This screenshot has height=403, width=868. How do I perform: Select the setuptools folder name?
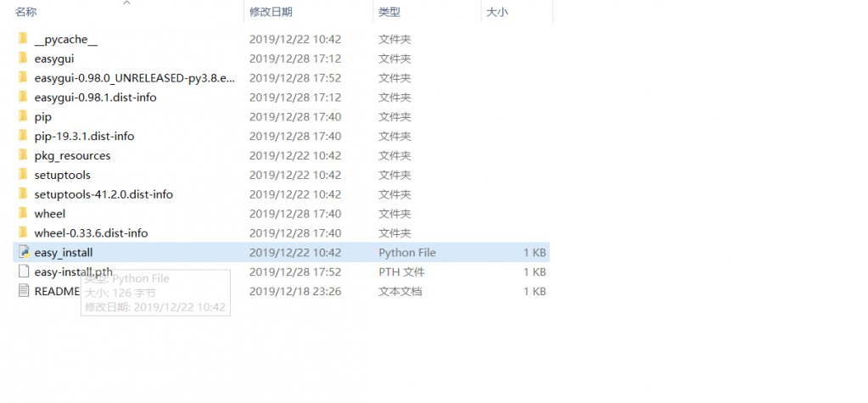(62, 175)
